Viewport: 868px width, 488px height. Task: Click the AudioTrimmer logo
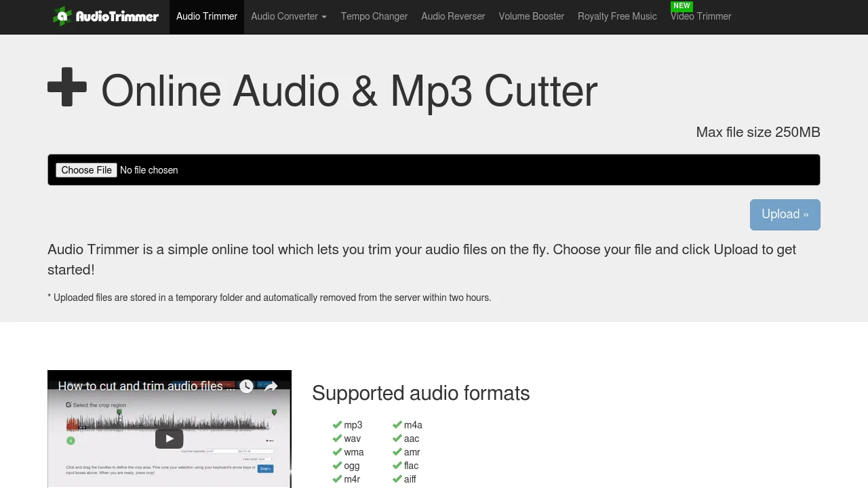(106, 16)
